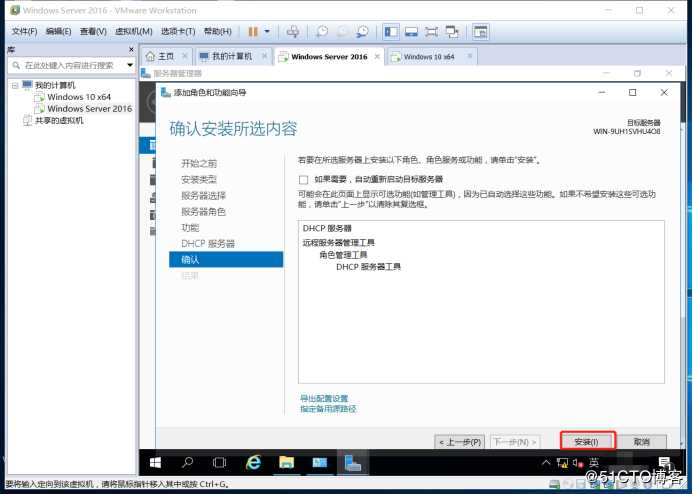The width and height of the screenshot is (693, 494).
Task: Click the taskbar search magnifier icon
Action: pos(187,463)
